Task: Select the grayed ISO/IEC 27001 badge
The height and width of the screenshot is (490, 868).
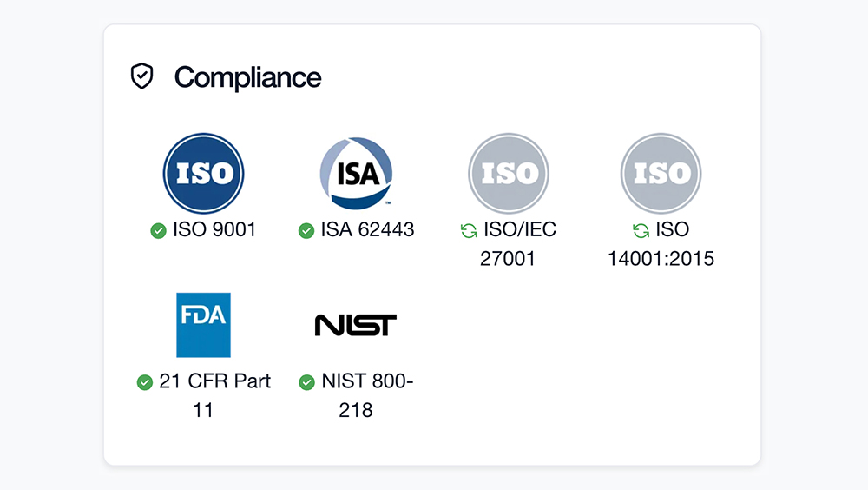Action: click(x=509, y=173)
